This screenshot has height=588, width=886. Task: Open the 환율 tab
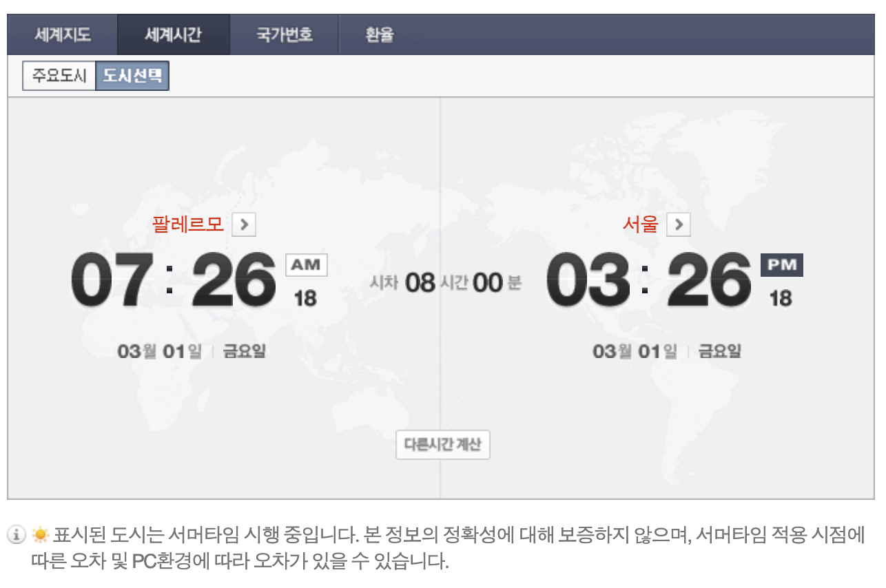[380, 34]
